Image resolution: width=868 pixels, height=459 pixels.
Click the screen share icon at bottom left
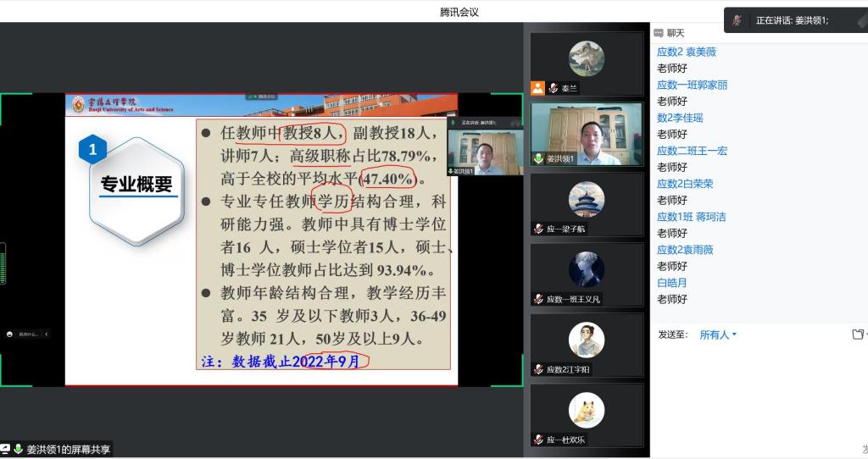click(5, 450)
